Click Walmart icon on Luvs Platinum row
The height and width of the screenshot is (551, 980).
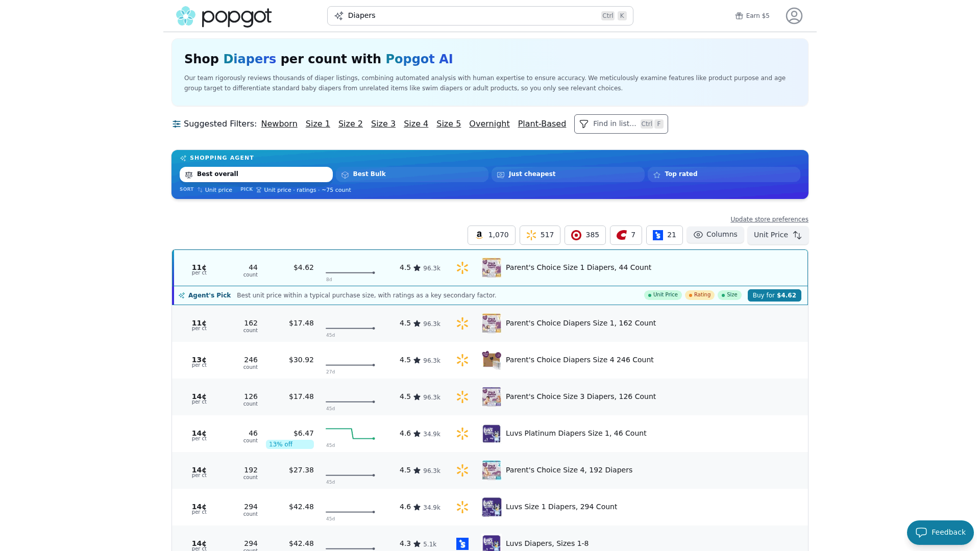462,434
